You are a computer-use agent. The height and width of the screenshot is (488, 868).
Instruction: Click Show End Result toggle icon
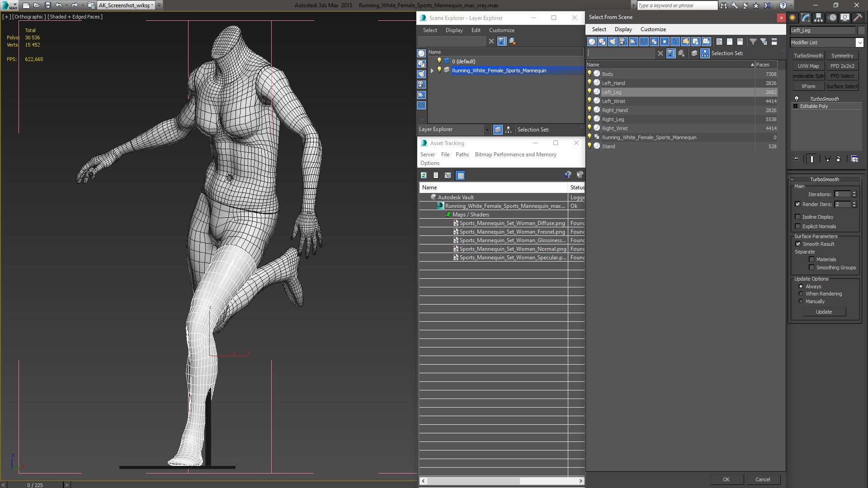(x=812, y=159)
